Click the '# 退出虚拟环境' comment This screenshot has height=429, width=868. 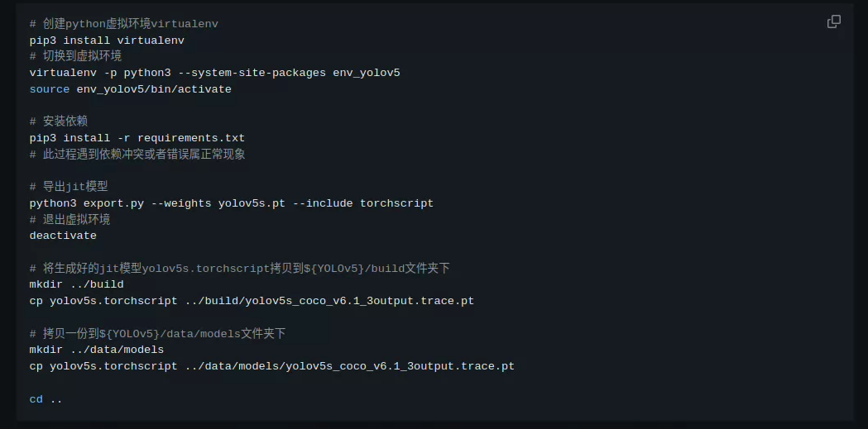tap(70, 220)
